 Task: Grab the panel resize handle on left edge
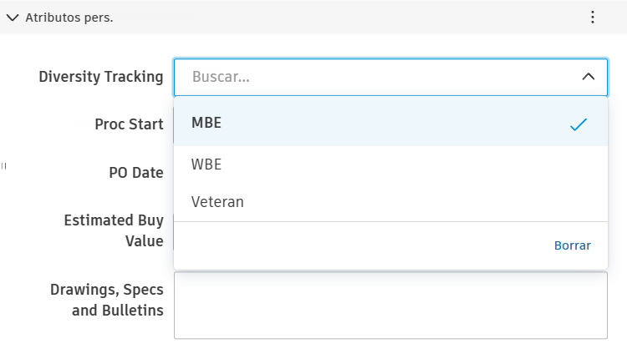pyautogui.click(x=4, y=166)
